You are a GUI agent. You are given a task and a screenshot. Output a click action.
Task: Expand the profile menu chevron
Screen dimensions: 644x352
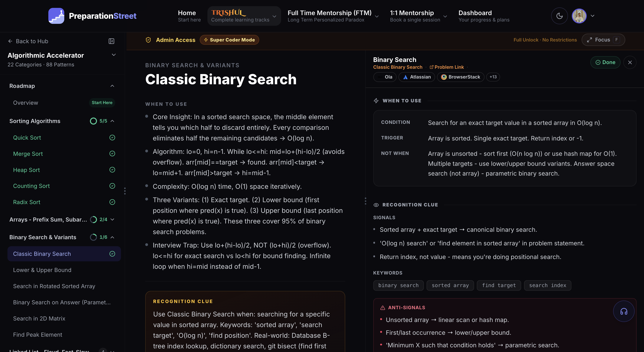click(592, 16)
